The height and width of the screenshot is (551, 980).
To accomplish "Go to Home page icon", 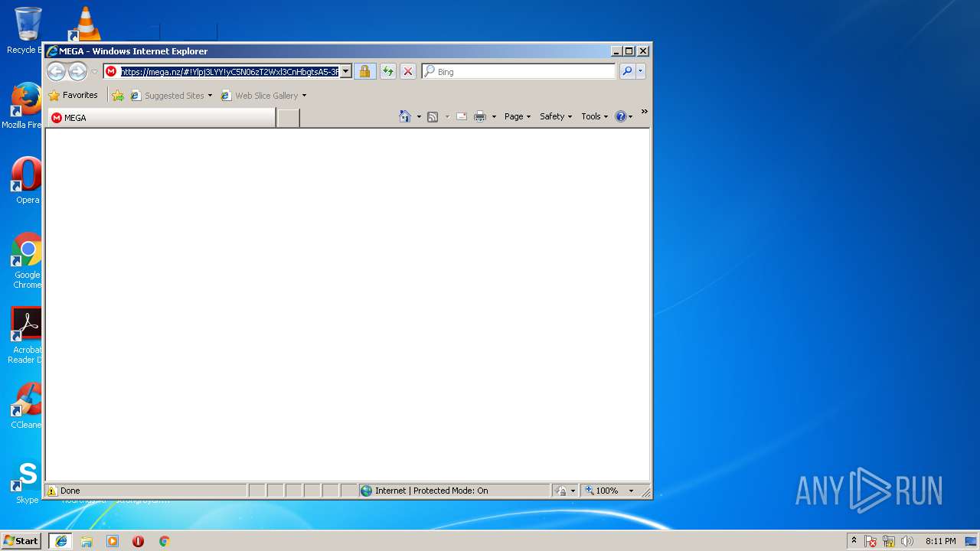I will [x=405, y=116].
